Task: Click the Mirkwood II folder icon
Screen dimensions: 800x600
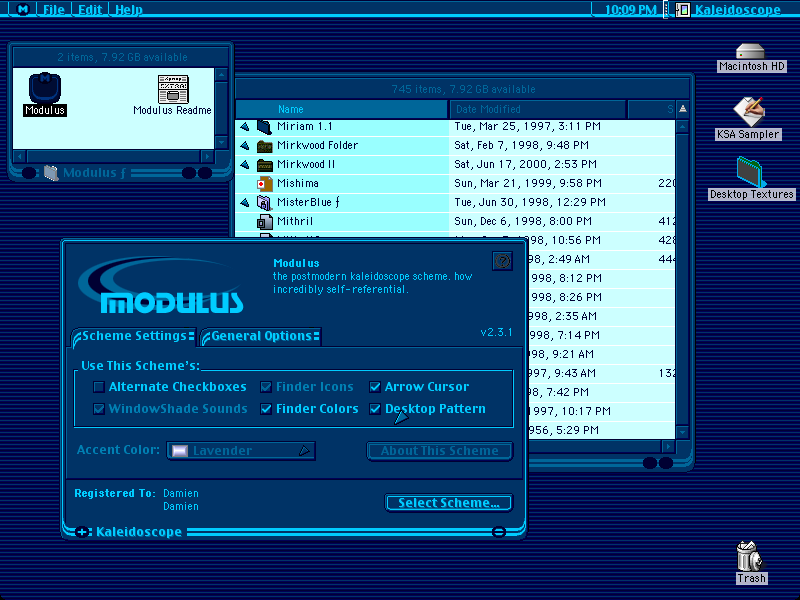Action: [x=264, y=165]
